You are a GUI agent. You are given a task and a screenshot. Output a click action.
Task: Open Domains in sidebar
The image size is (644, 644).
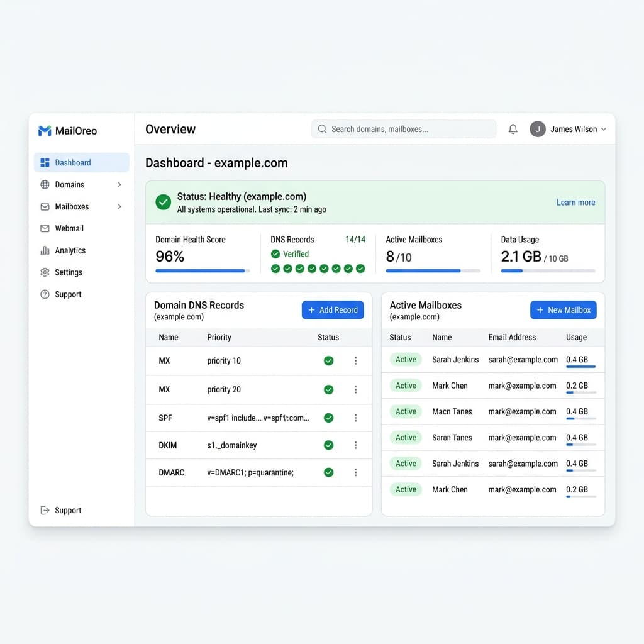tap(81, 184)
